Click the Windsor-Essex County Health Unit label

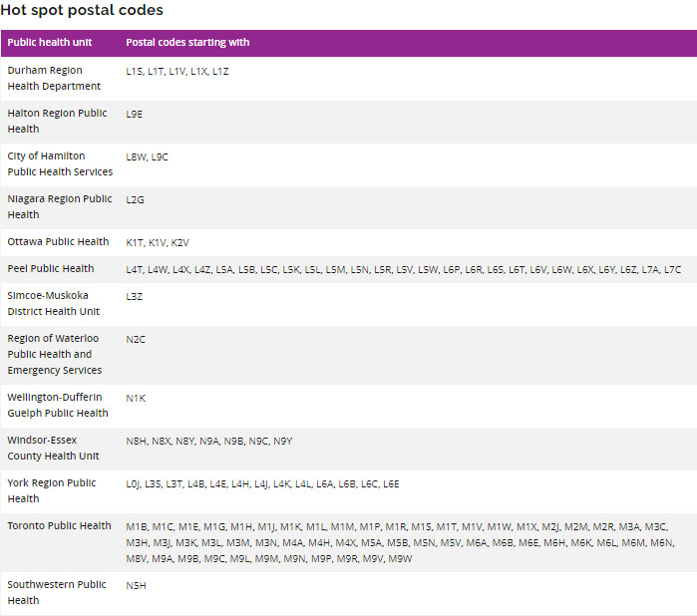coord(54,449)
